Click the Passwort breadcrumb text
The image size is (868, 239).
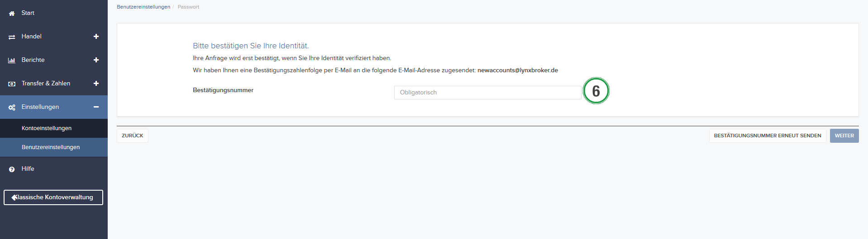(x=188, y=7)
